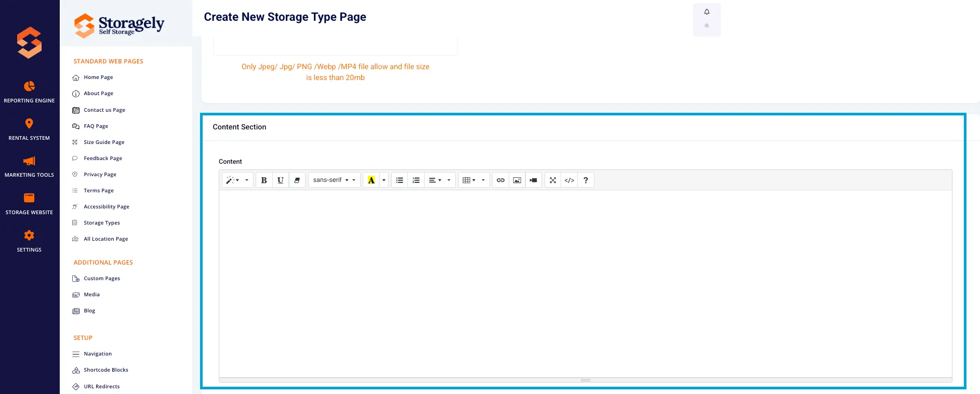The width and height of the screenshot is (980, 394).
Task: Open Custom Pages under Additional Pages
Action: point(101,279)
